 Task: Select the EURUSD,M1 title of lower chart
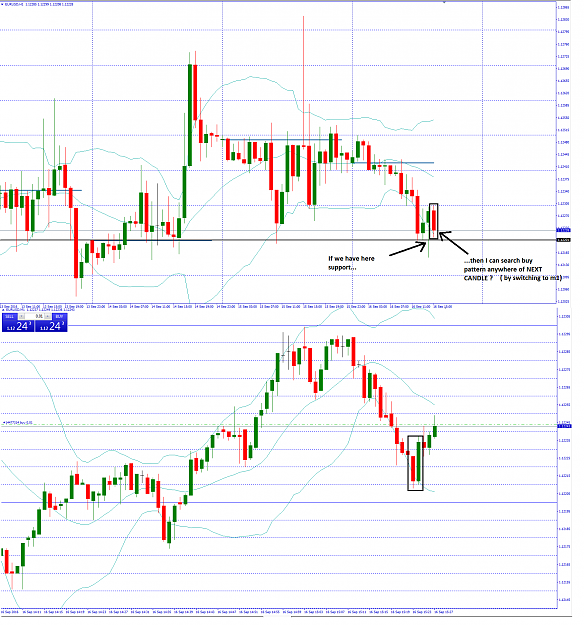(16, 309)
